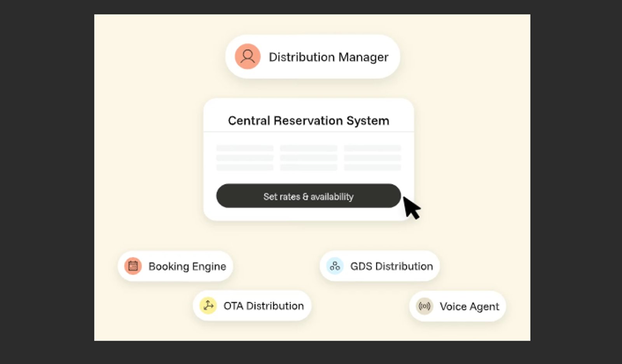Select the Booking Engine pill

tap(175, 266)
